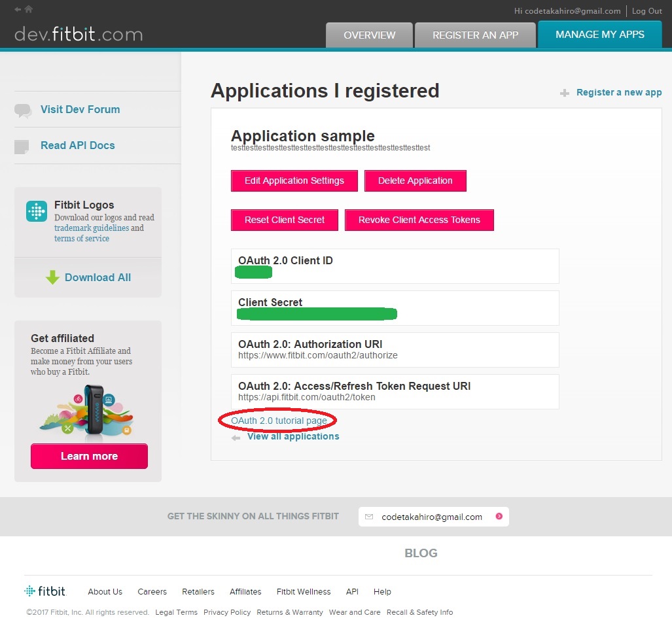Open the terms of service link

82,238
